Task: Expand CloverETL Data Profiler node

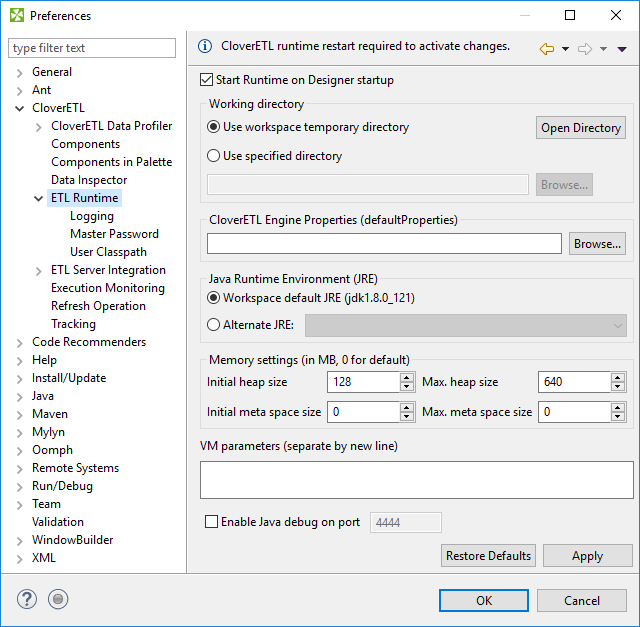Action: 38,127
